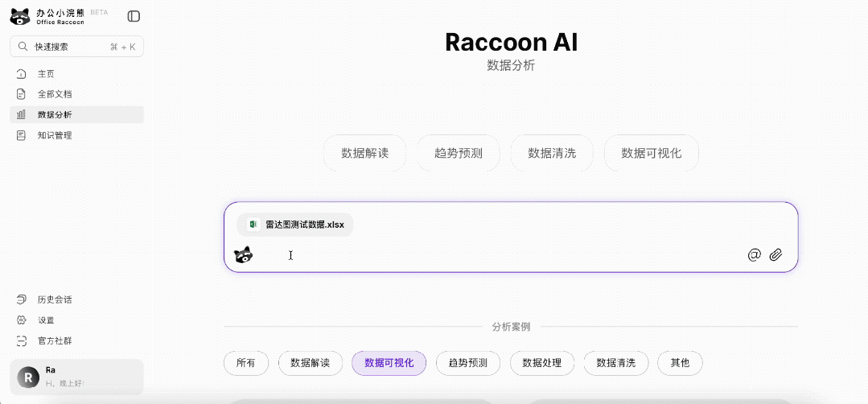Screen dimensions: 868x404
Task: Click the ⌘ + K shortcut hint
Action: 122,47
